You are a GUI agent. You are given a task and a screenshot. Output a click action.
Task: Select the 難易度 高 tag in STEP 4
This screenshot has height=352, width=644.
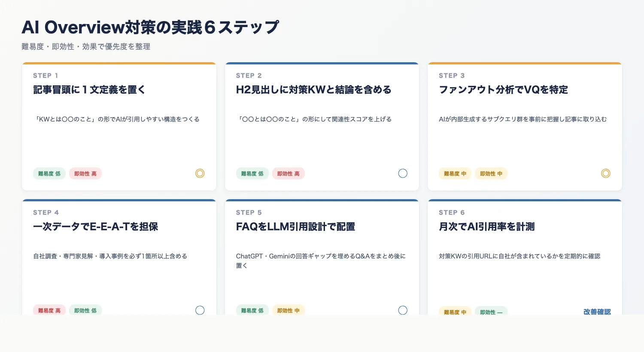coord(49,310)
